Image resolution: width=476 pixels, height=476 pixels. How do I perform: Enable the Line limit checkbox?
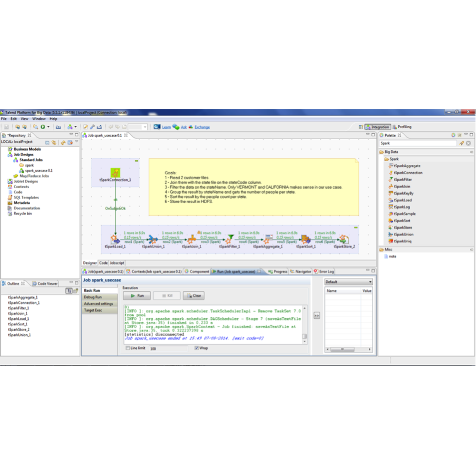tap(128, 348)
